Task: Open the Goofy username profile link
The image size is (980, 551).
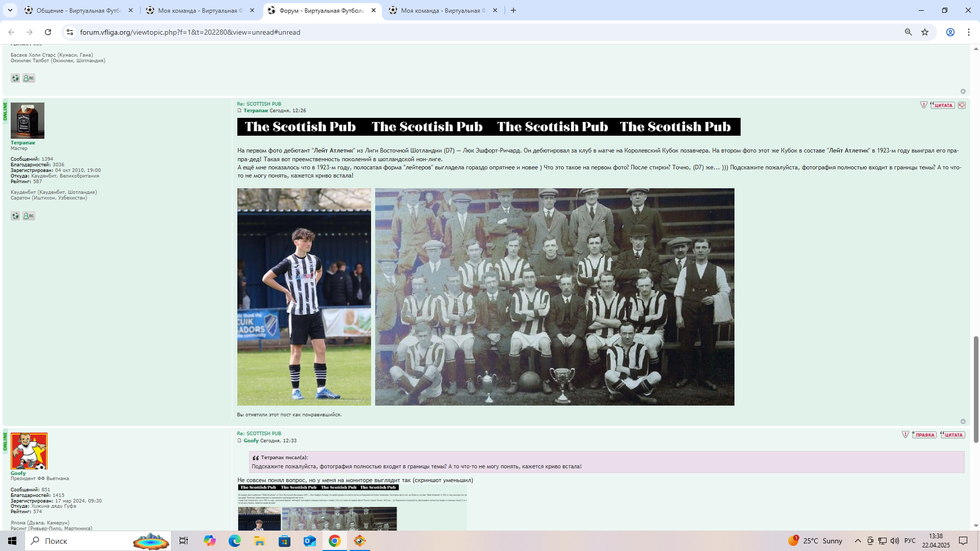Action: pos(18,473)
